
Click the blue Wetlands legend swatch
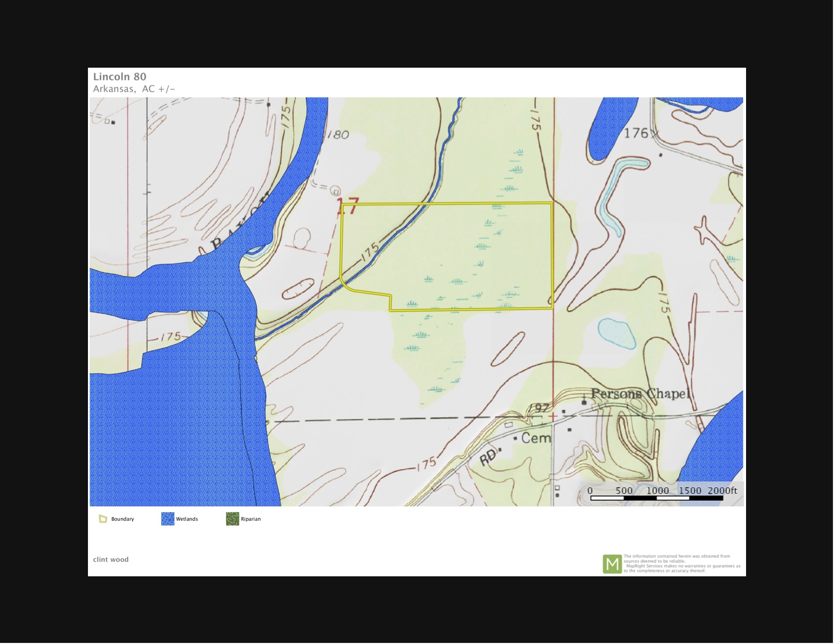click(167, 519)
